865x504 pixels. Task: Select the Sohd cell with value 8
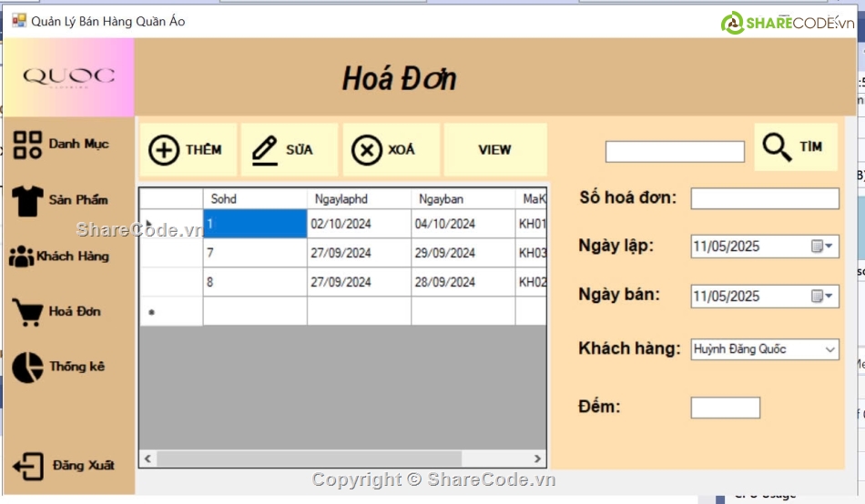[x=255, y=282]
